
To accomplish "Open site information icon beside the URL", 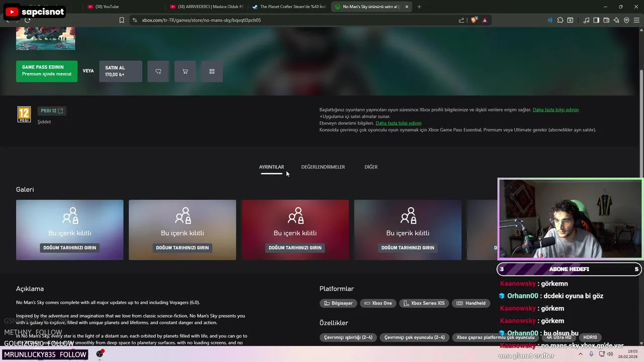I will [x=134, y=20].
